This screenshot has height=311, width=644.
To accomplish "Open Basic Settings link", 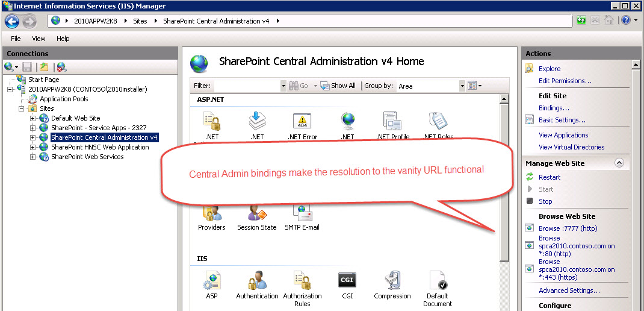I will point(562,120).
